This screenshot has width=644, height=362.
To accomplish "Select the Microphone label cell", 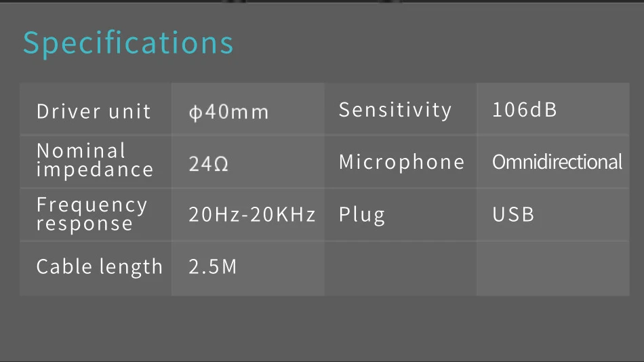I will coord(401,162).
